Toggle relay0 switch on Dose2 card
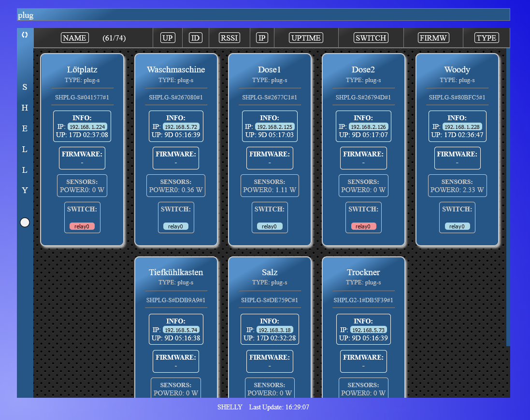Viewport: 530px width, 420px height. point(363,226)
